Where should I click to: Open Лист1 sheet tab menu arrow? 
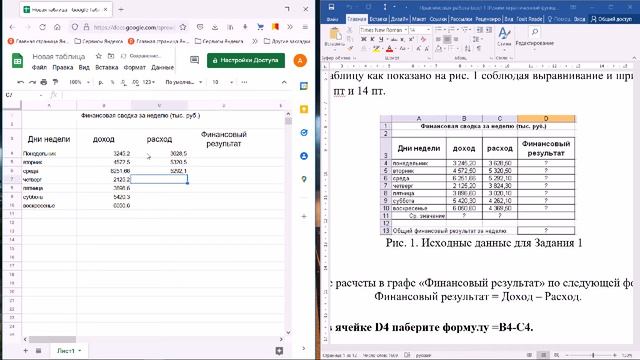pos(80,351)
